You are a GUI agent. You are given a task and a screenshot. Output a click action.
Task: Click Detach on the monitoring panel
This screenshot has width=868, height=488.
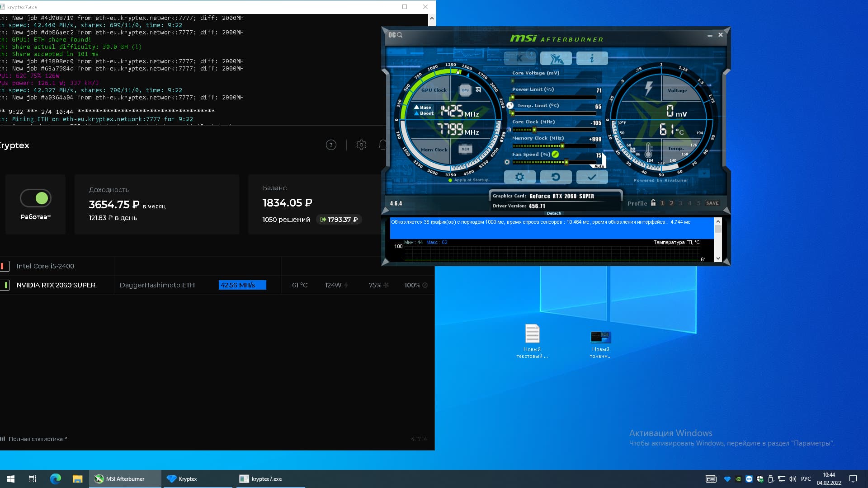click(554, 213)
